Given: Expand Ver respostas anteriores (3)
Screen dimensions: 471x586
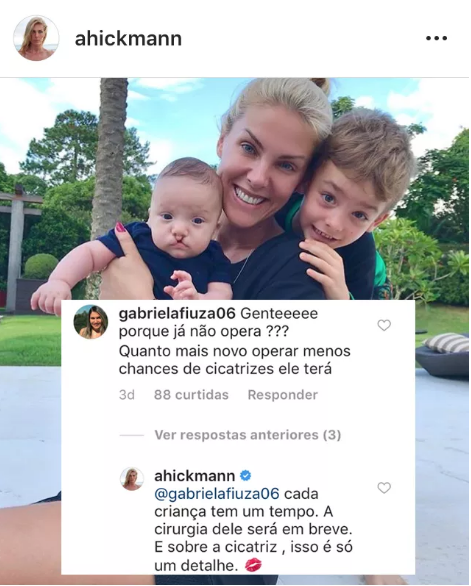Looking at the screenshot, I should tap(248, 435).
